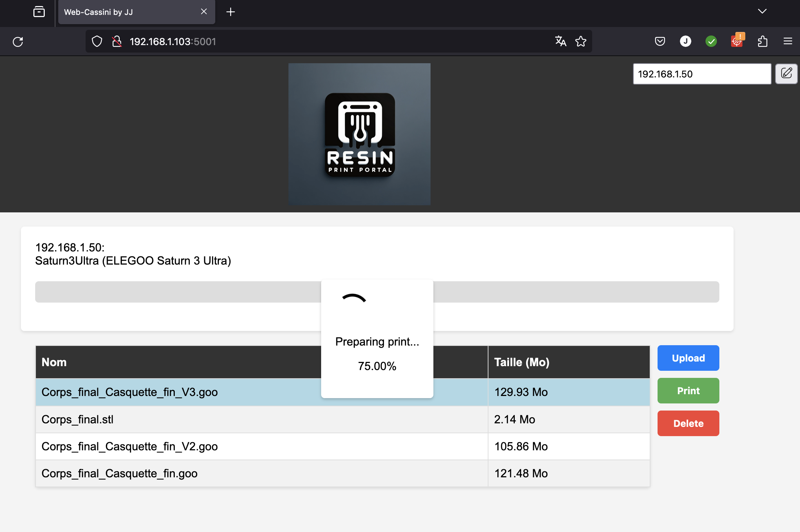Open the tracking protection shield icon
Image resolution: width=800 pixels, height=532 pixels.
point(97,42)
